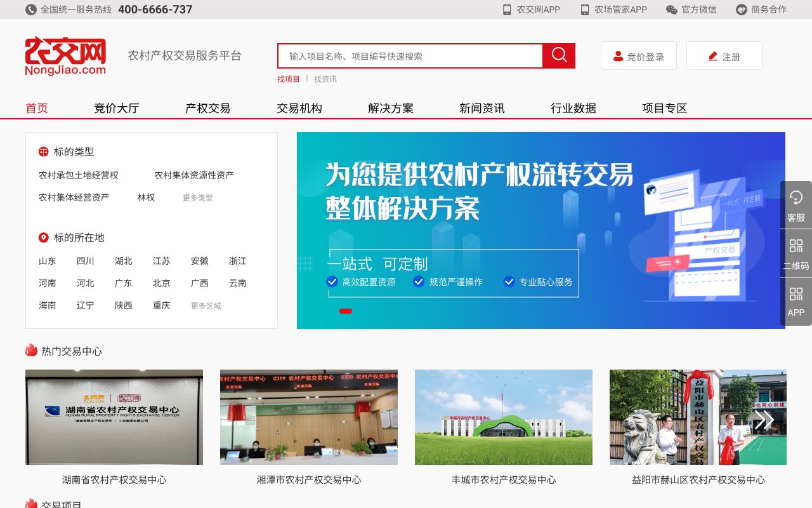
Task: Click the search magnifier icon
Action: tap(558, 56)
